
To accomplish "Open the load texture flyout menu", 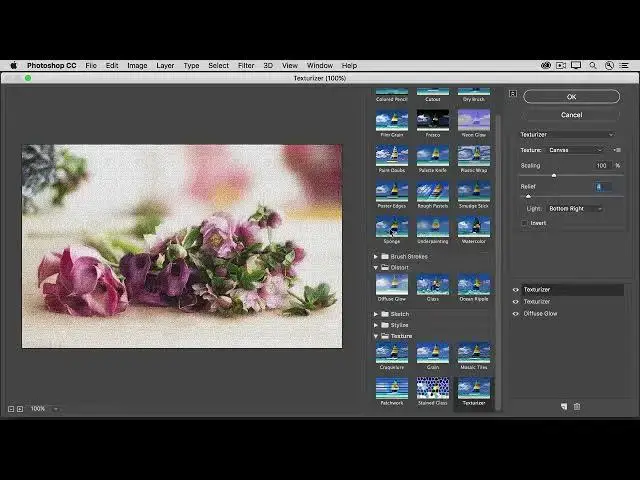I will (x=617, y=150).
